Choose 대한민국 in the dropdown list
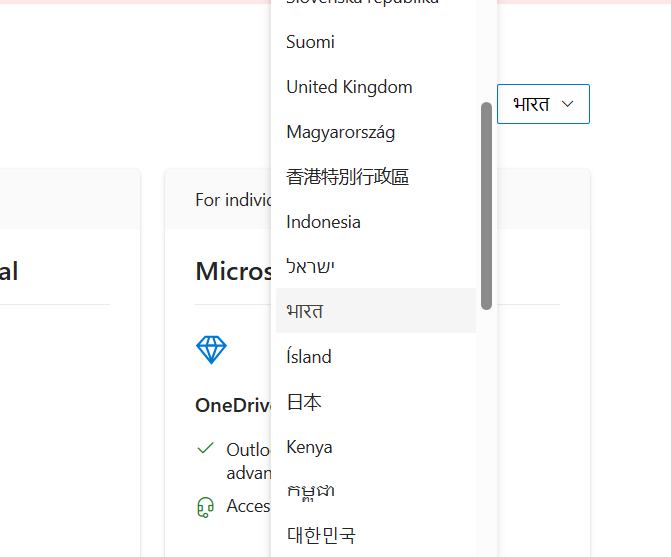 tap(376, 535)
